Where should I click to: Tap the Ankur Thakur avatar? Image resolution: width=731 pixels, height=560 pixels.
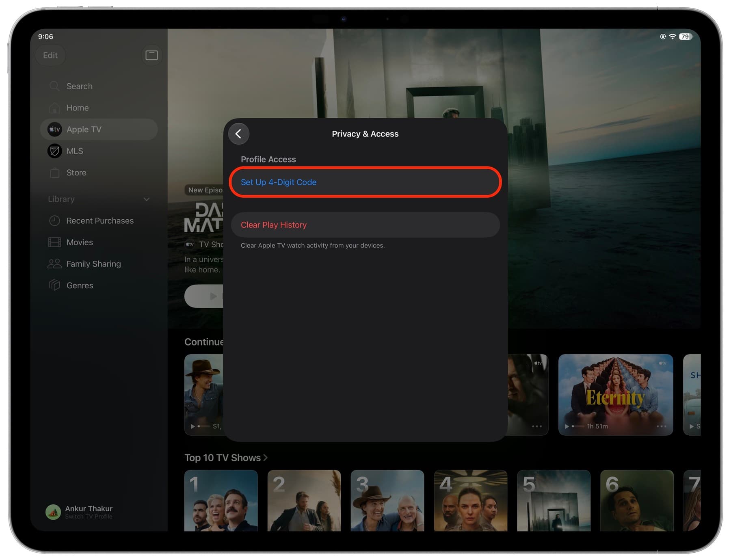coord(53,512)
